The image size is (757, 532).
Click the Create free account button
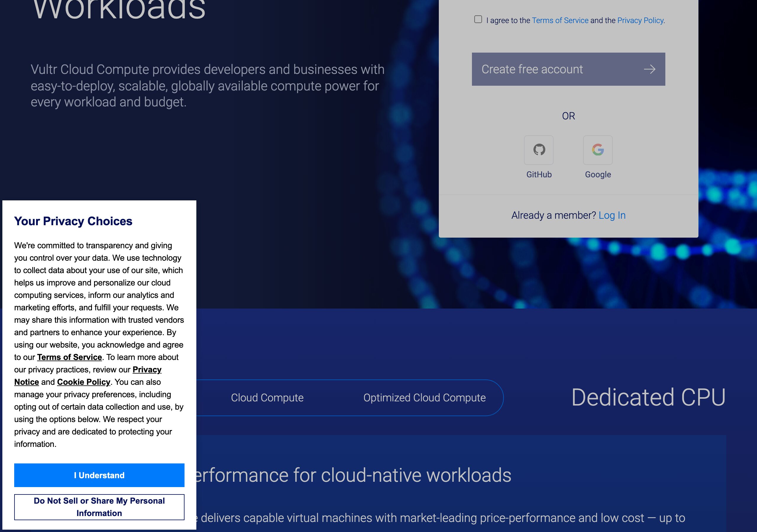[x=568, y=69]
